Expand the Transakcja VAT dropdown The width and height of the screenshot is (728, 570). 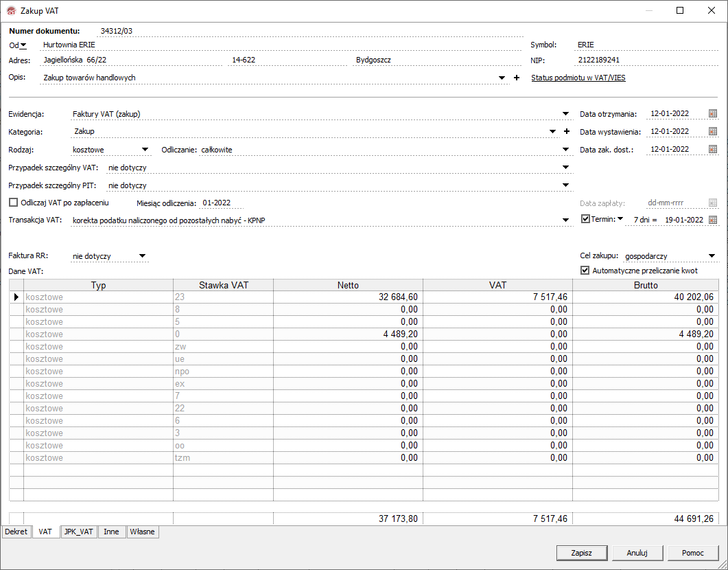(x=565, y=220)
